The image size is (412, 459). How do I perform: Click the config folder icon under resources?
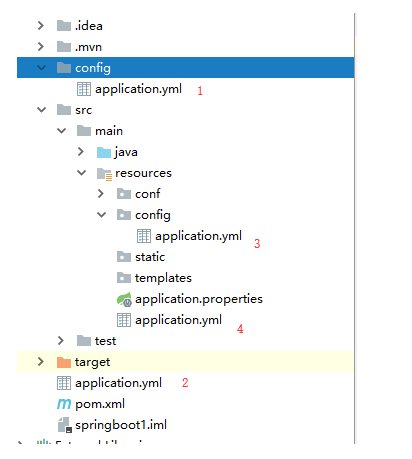point(124,215)
